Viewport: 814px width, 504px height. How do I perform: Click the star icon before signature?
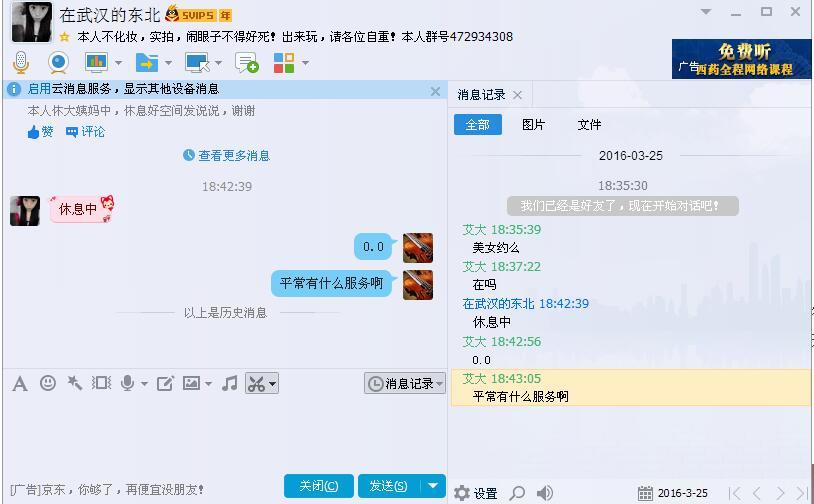[64, 37]
